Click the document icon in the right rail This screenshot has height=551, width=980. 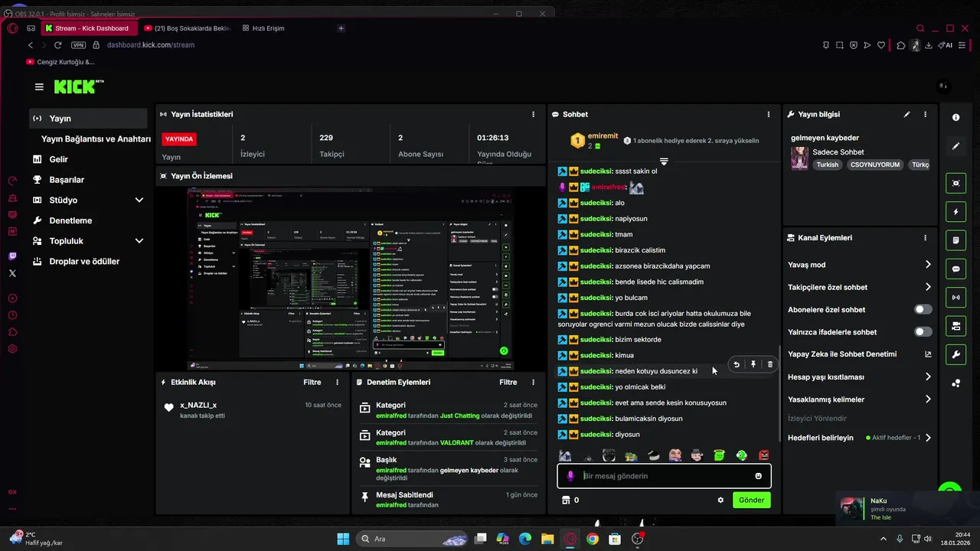click(955, 240)
